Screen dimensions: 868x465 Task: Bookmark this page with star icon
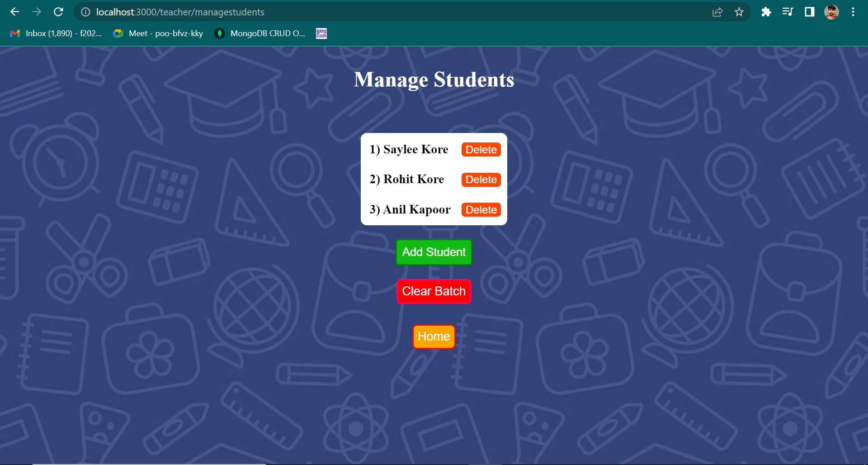739,12
